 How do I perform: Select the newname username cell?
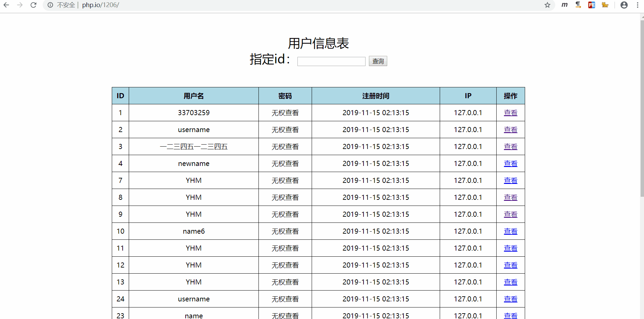coord(194,164)
